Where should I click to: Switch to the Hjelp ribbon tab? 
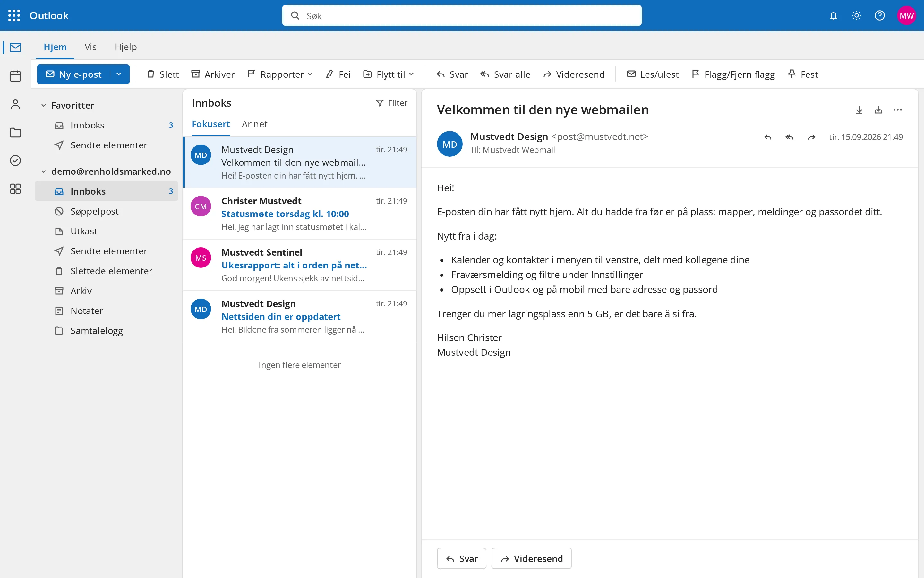[x=126, y=47]
